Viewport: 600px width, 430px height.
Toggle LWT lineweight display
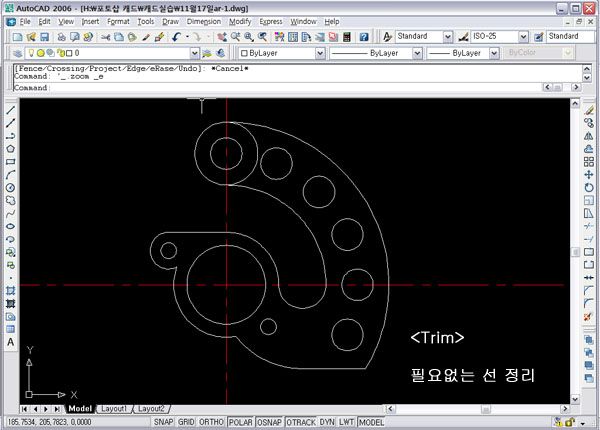coord(346,422)
